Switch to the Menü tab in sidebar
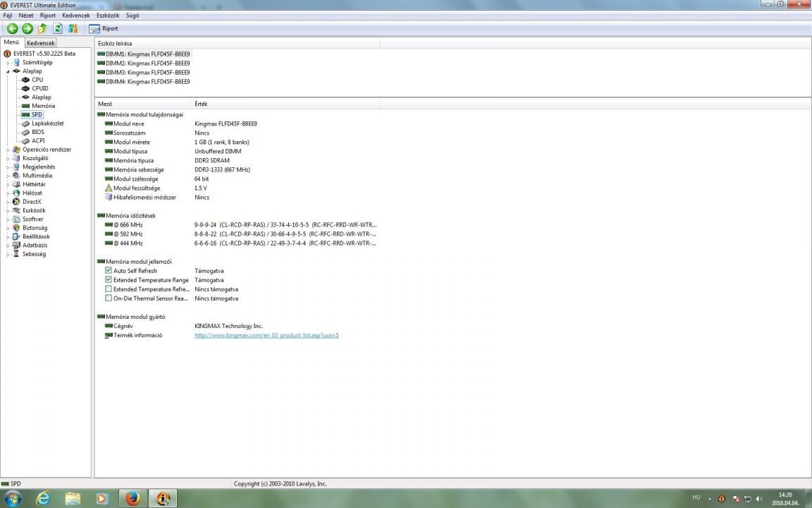This screenshot has height=508, width=812. coord(11,42)
